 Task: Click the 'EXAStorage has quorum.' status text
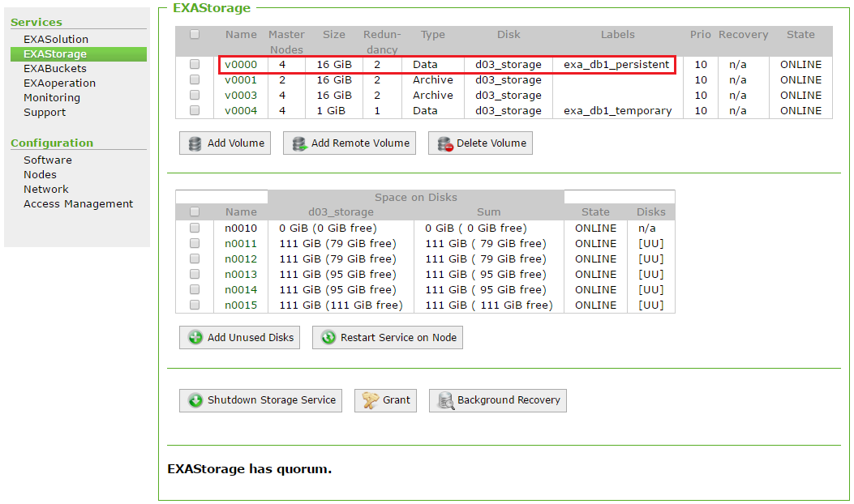point(250,469)
